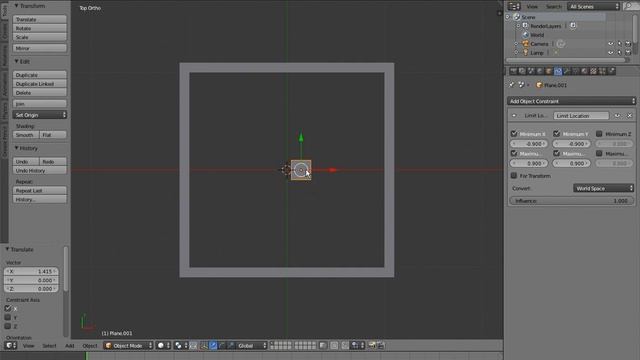Open the Set Origin dropdown

40,115
